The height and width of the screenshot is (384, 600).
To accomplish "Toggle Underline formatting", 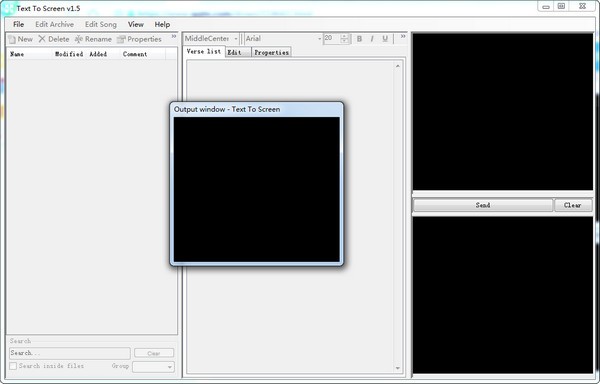I will [385, 39].
